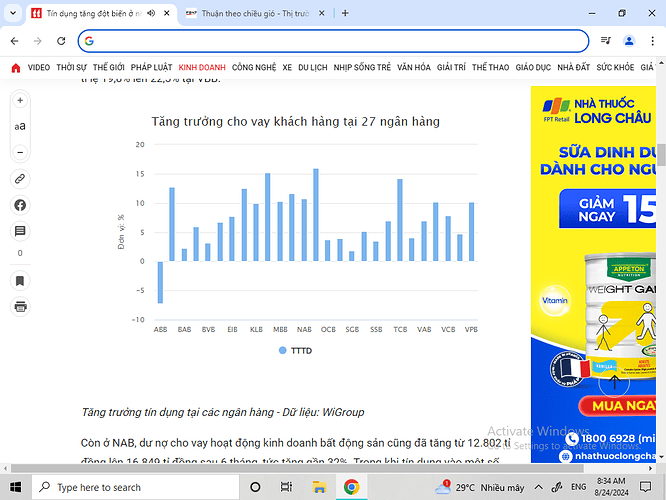Open the weather widget showing 29°C
This screenshot has width=666, height=500.
479,487
